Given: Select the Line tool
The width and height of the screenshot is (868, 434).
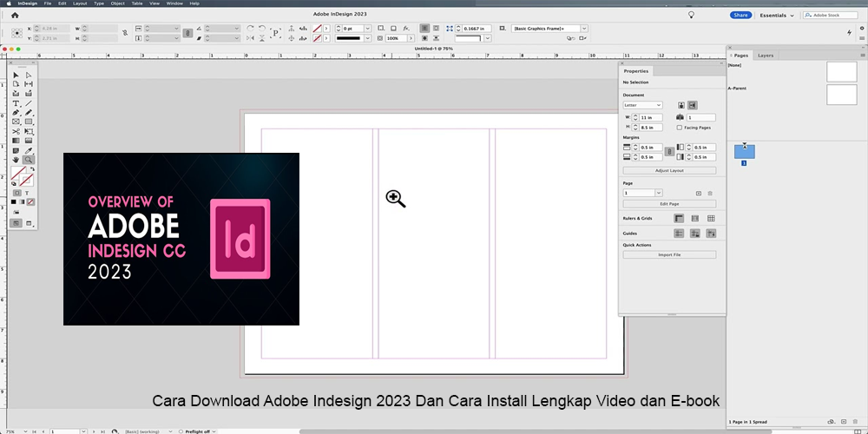Looking at the screenshot, I should pyautogui.click(x=29, y=103).
